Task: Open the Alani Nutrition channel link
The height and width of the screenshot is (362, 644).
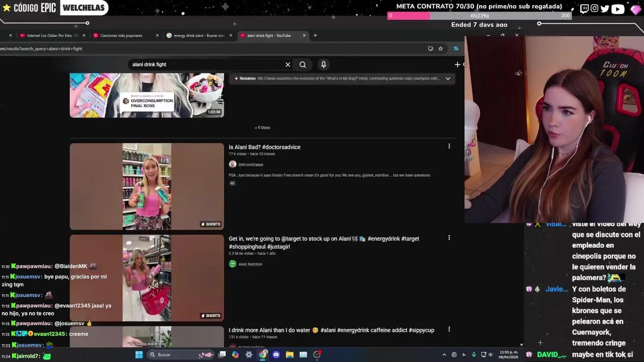Action: [250, 263]
